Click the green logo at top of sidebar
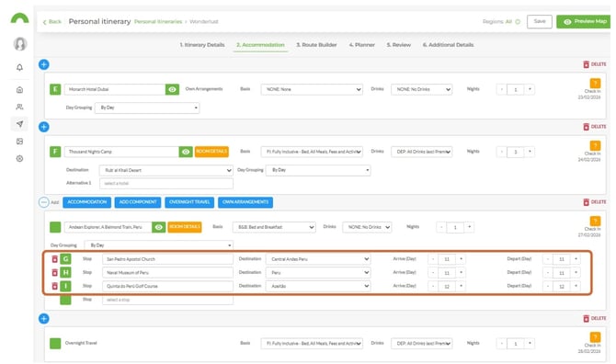Viewport: 616px width, 364px height. [x=19, y=18]
